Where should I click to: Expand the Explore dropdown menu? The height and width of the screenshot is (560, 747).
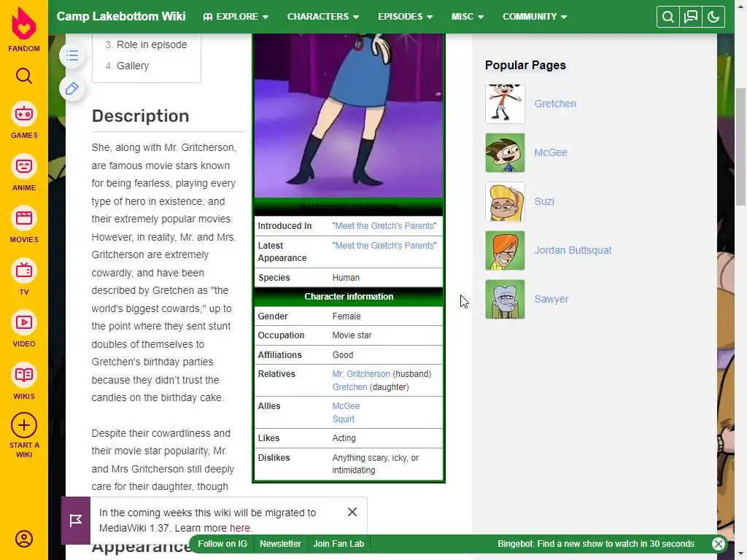[236, 17]
